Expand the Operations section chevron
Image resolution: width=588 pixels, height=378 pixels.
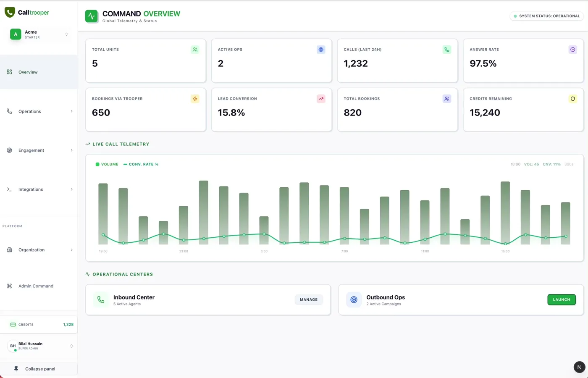pyautogui.click(x=71, y=111)
